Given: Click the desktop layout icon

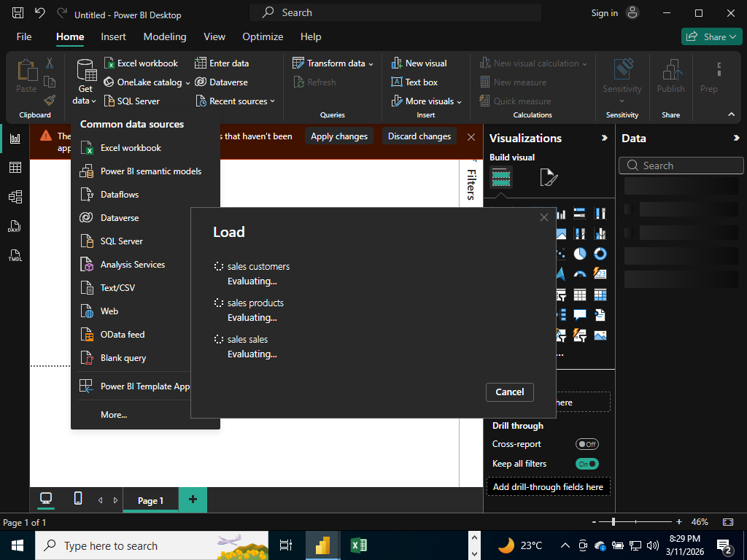Looking at the screenshot, I should tap(46, 499).
